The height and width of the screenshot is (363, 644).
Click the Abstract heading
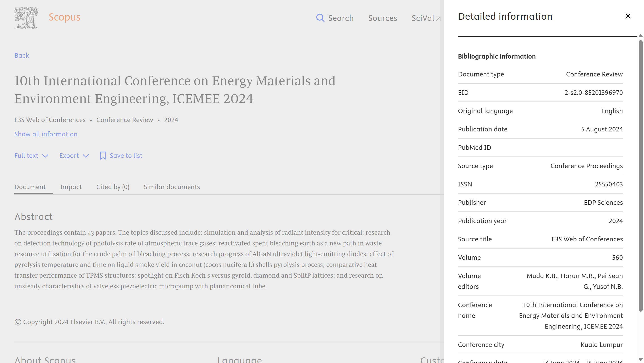click(34, 217)
